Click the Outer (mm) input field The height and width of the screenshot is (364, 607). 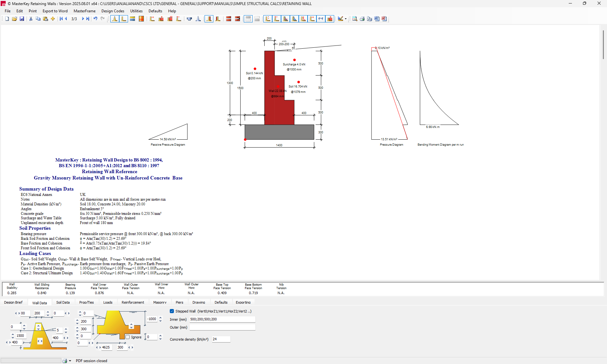click(x=222, y=327)
